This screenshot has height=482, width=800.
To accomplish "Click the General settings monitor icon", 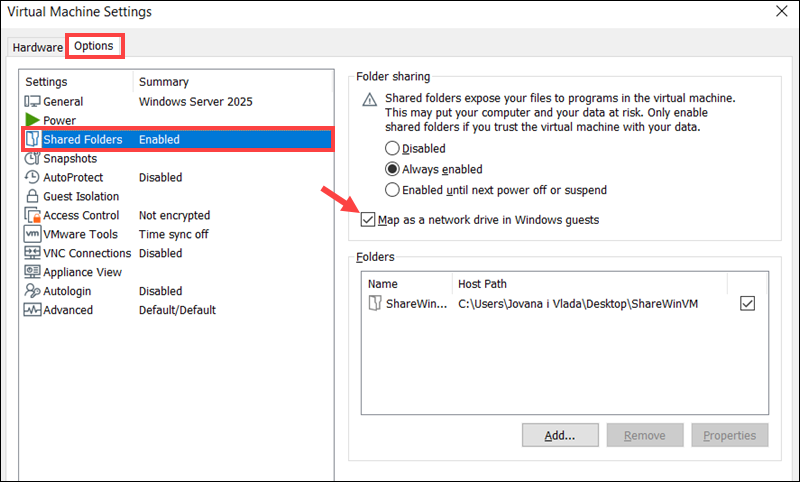I will tap(32, 102).
